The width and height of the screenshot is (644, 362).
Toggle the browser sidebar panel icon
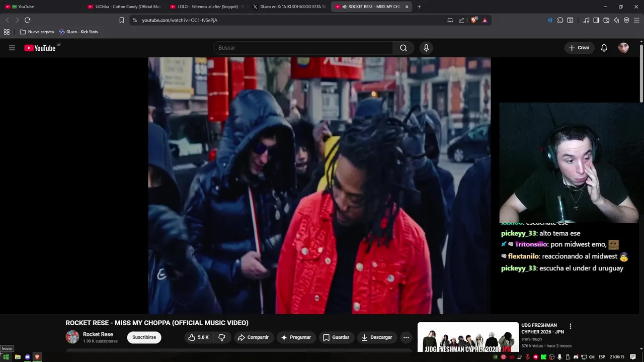[596, 20]
